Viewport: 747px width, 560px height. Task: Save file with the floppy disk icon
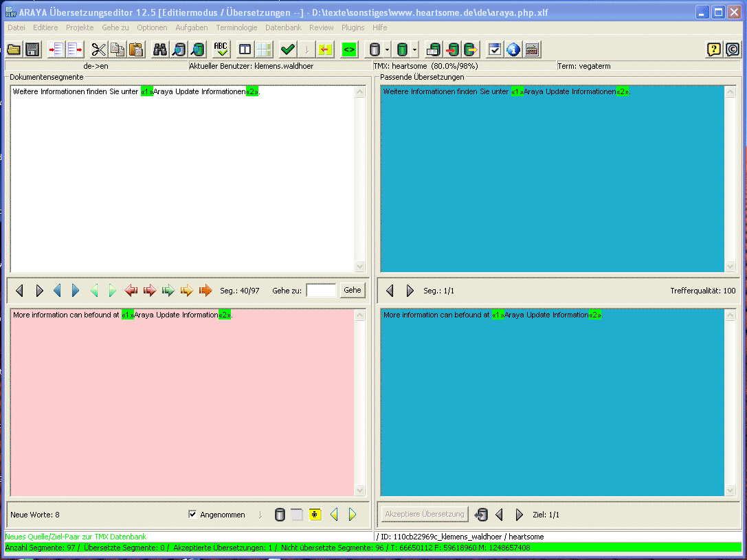(32, 49)
